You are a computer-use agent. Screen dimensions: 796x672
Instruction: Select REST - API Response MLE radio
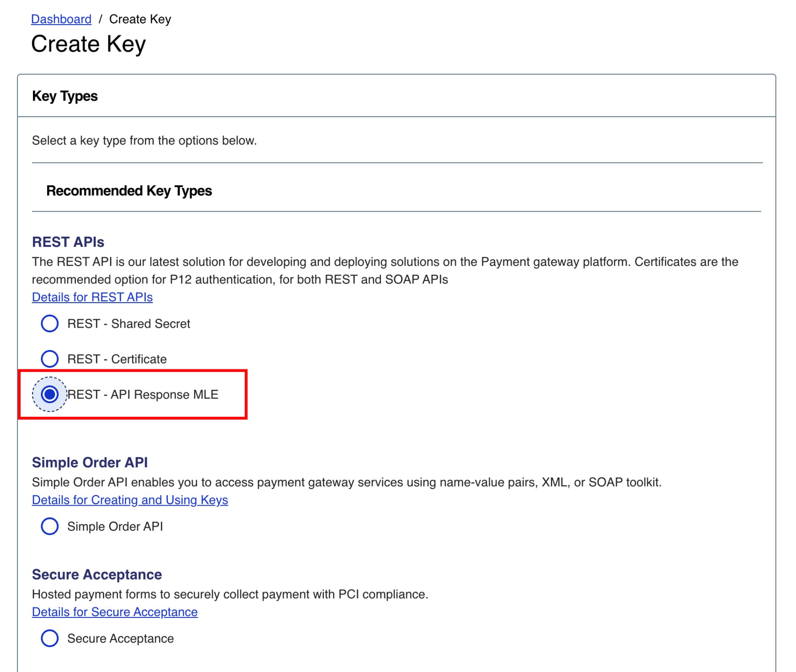(50, 394)
